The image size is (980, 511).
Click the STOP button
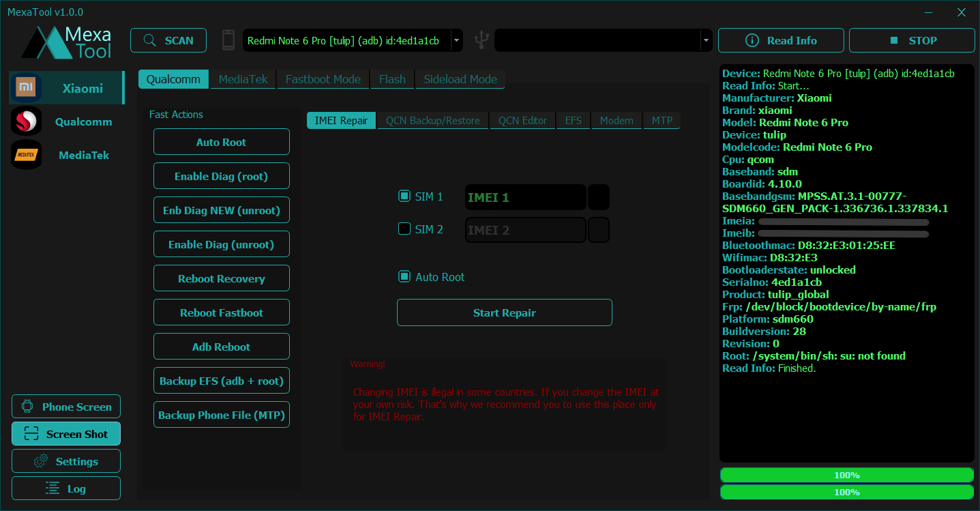(x=912, y=40)
